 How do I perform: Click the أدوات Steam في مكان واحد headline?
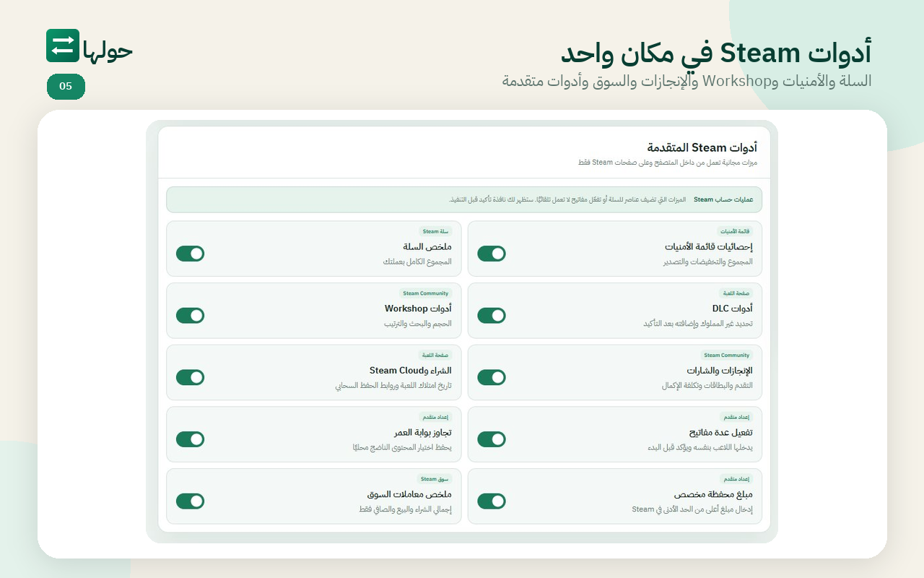click(716, 53)
